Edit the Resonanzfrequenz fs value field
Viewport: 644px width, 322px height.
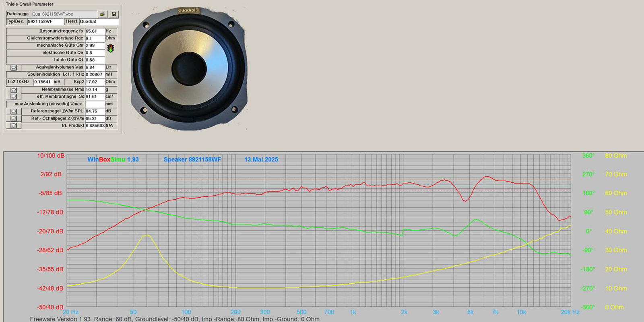click(x=95, y=31)
